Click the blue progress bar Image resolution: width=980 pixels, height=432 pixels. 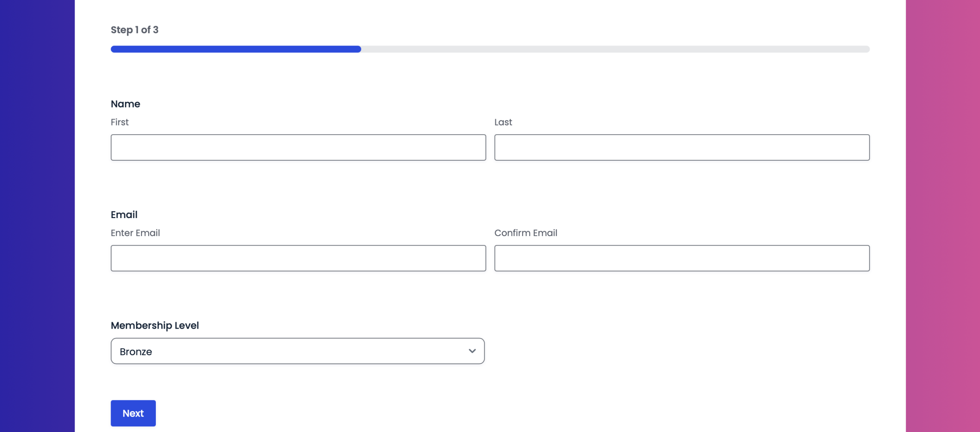235,49
